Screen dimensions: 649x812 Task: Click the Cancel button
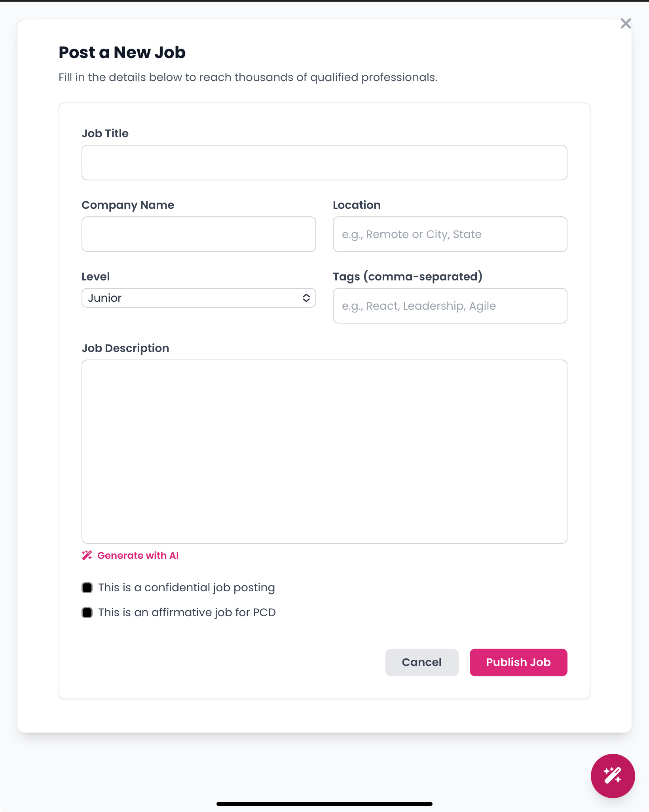click(421, 662)
